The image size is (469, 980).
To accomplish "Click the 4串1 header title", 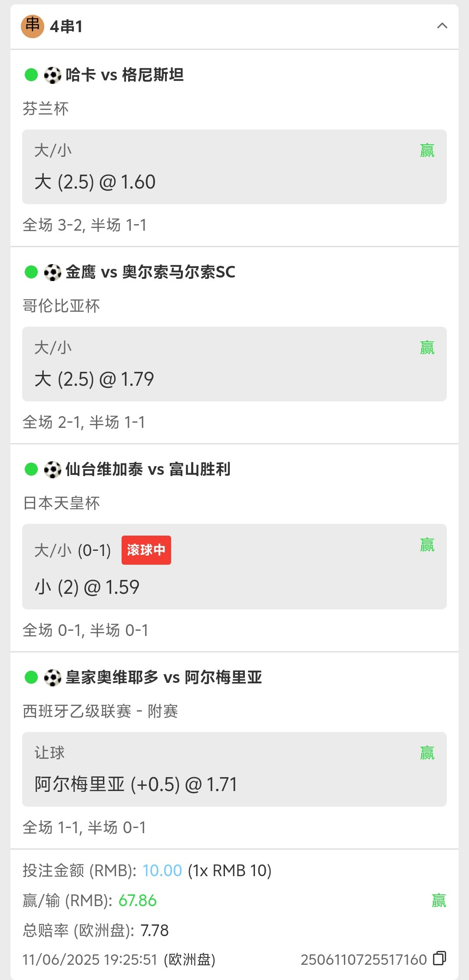I will click(x=66, y=26).
